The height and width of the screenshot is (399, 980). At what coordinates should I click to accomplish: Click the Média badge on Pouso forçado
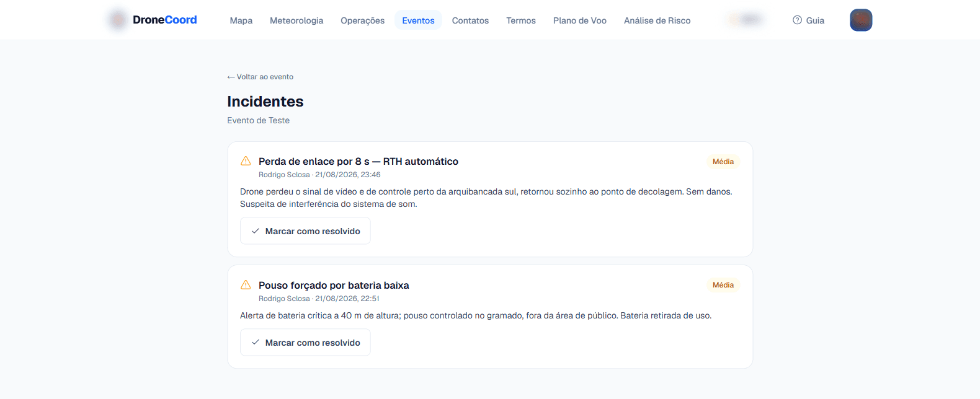(x=723, y=285)
